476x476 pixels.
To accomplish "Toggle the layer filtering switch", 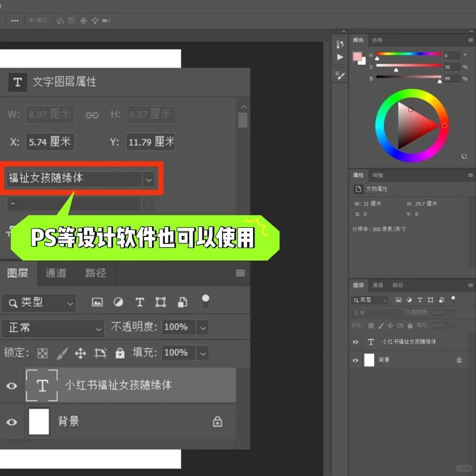I will tap(205, 301).
